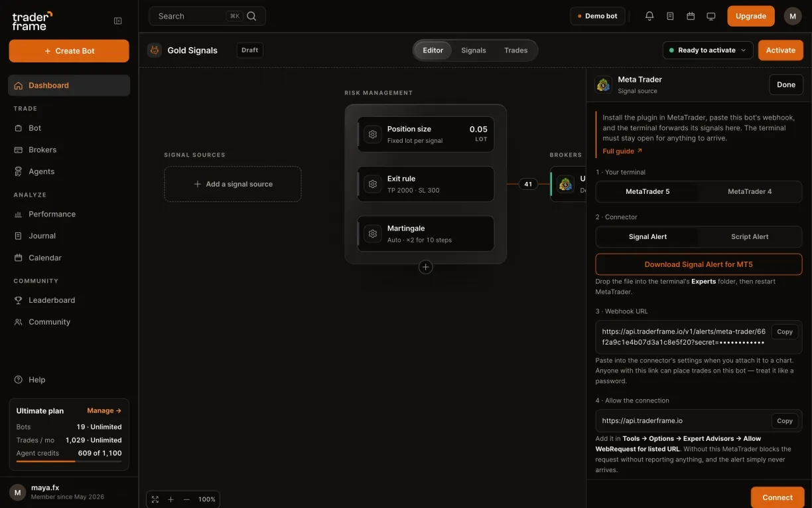Go to Brokers in the sidebar
This screenshot has width=812, height=508.
point(69,149)
